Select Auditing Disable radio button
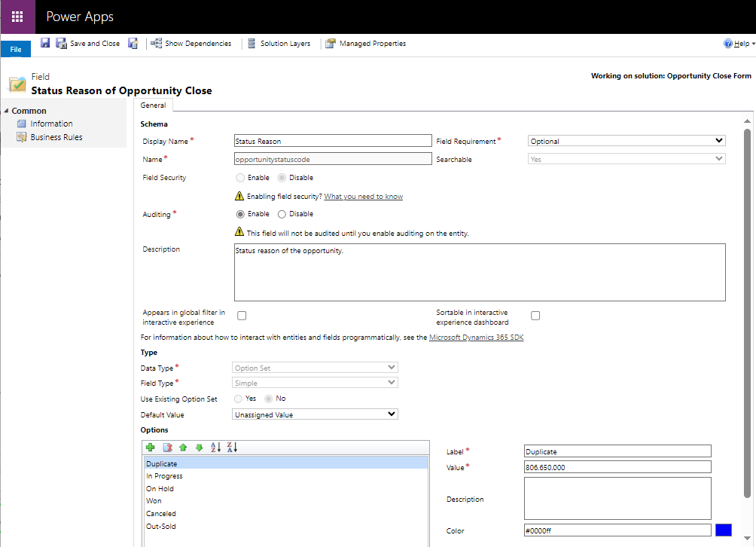This screenshot has height=547, width=756. (282, 214)
